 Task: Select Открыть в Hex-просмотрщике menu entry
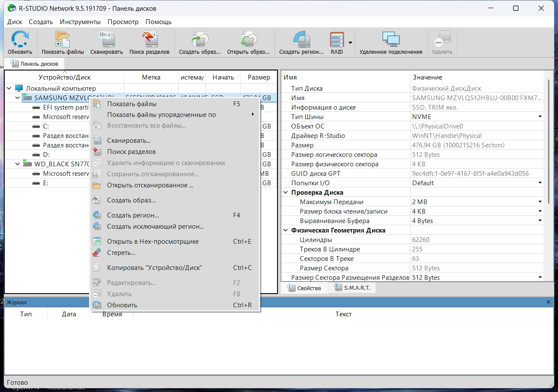click(153, 242)
